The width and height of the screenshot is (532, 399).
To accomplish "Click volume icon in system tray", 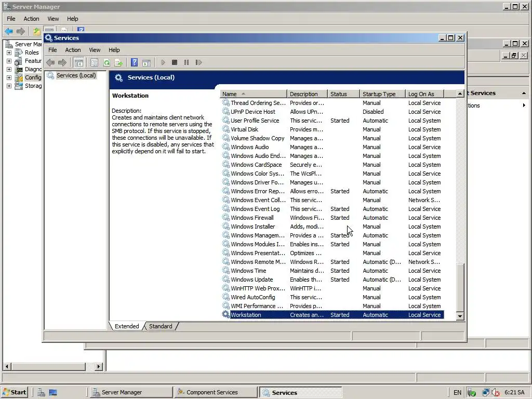I will [x=495, y=392].
